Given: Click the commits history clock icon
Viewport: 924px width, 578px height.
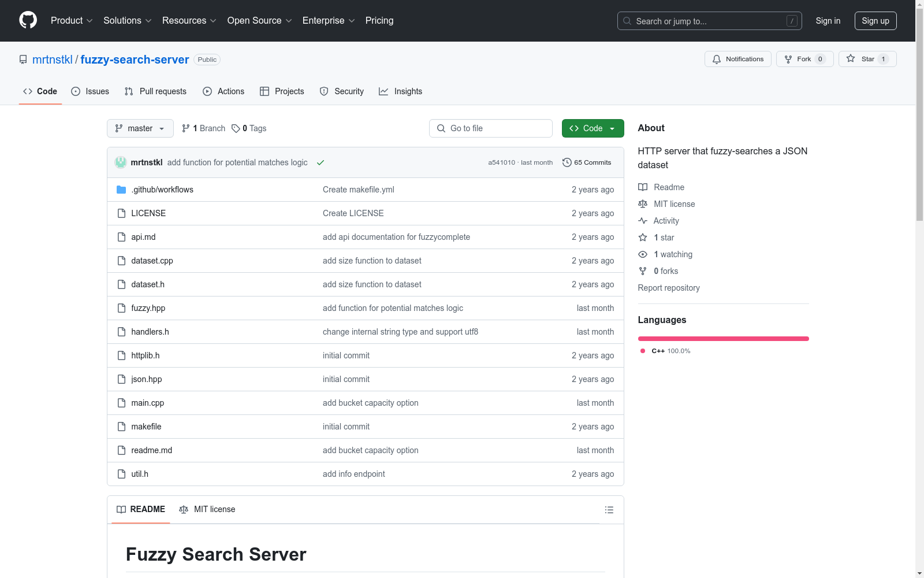Looking at the screenshot, I should (x=567, y=162).
